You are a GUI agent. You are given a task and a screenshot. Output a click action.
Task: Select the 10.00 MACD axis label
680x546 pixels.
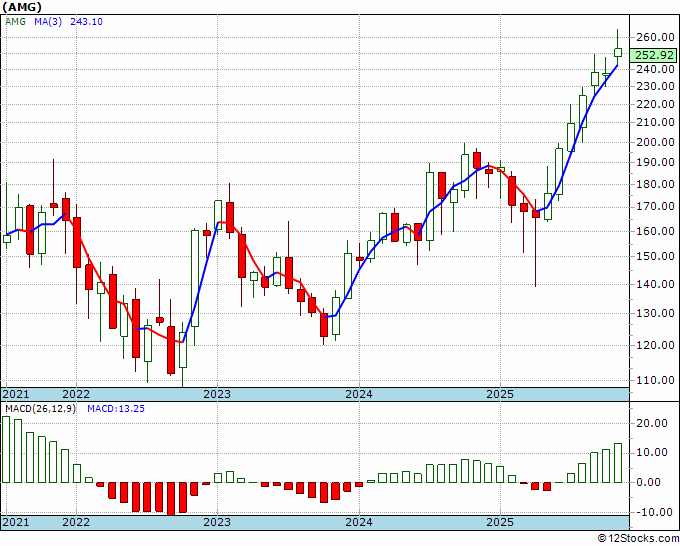(653, 453)
